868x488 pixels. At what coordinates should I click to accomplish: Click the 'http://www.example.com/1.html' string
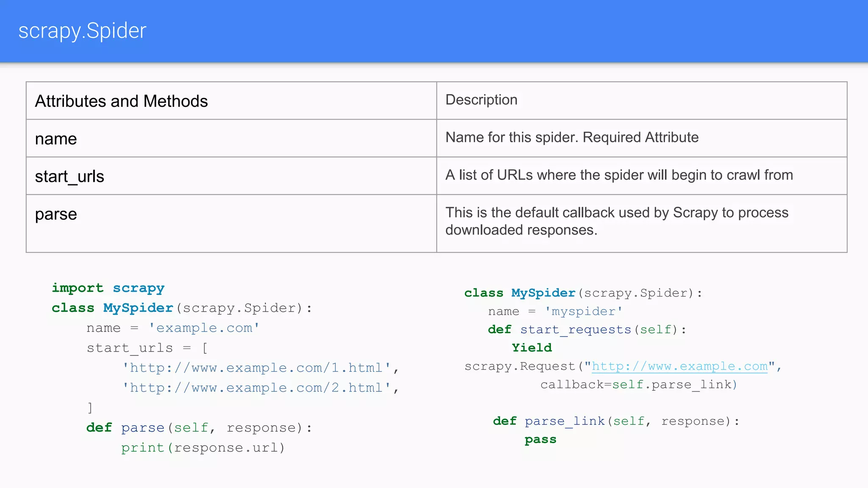pyautogui.click(x=256, y=368)
